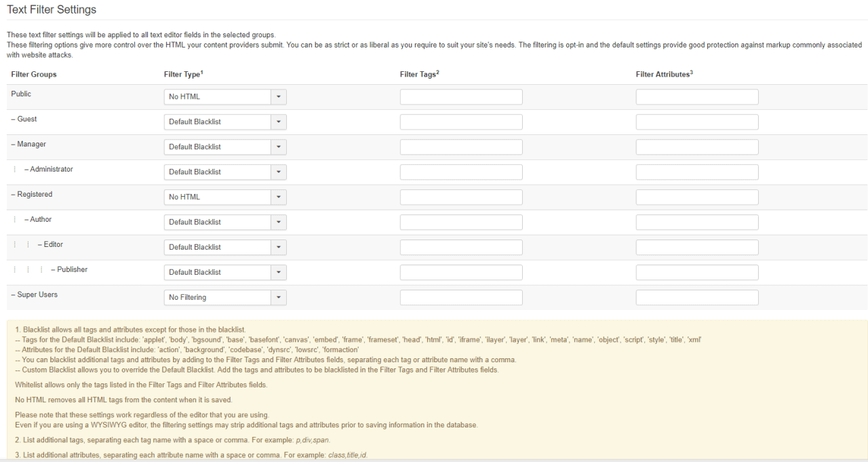Image resolution: width=868 pixels, height=462 pixels.
Task: Open the Editor filter type dropdown
Action: pos(225,248)
